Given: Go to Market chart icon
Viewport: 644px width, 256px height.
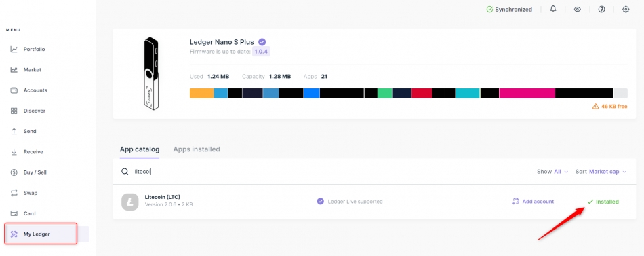Looking at the screenshot, I should tap(14, 69).
